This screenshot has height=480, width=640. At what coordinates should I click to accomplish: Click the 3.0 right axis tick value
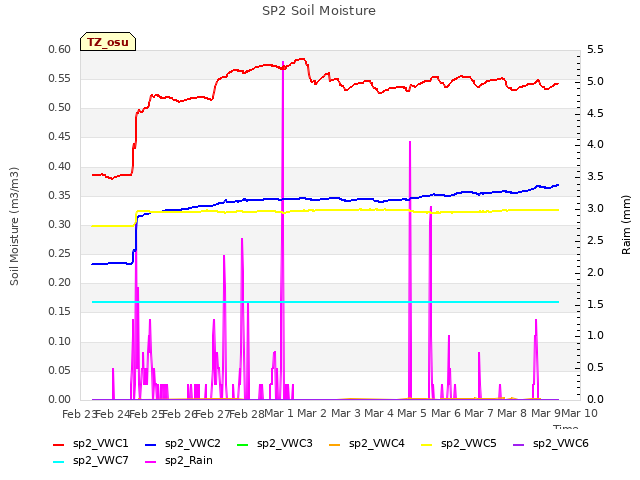pos(595,209)
